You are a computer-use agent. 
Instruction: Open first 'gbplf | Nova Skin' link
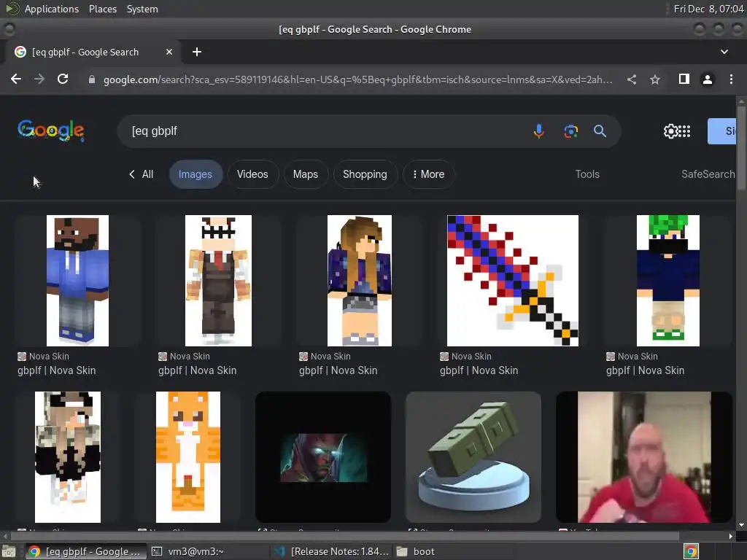[x=57, y=370]
